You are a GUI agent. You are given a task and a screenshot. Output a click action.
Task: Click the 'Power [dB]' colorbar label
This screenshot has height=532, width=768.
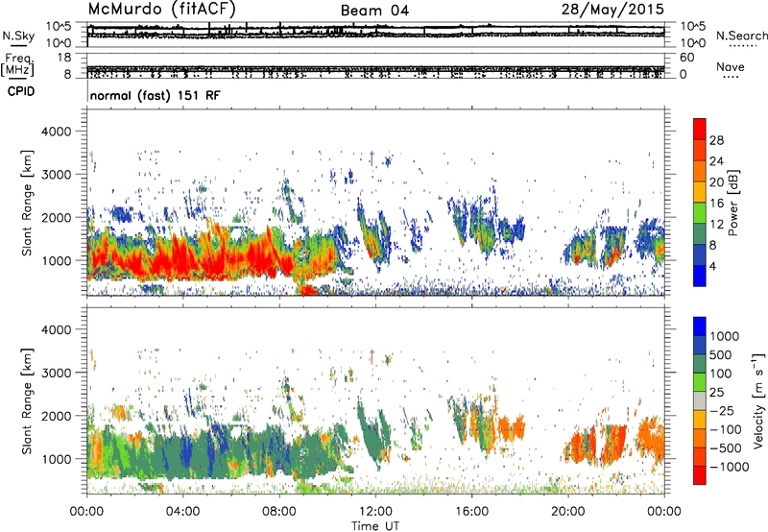[732, 203]
